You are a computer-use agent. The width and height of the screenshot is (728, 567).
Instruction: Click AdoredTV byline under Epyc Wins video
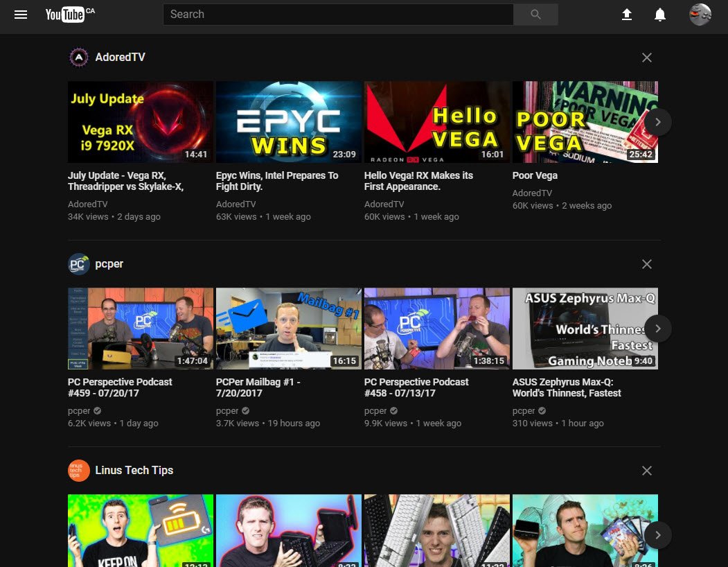click(236, 204)
